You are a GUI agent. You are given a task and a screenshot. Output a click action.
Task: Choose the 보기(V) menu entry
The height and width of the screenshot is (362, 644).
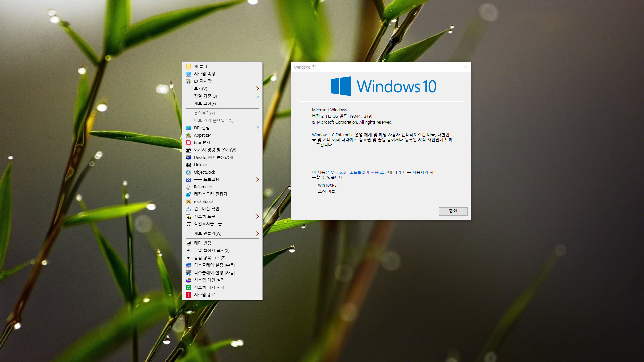(x=222, y=88)
